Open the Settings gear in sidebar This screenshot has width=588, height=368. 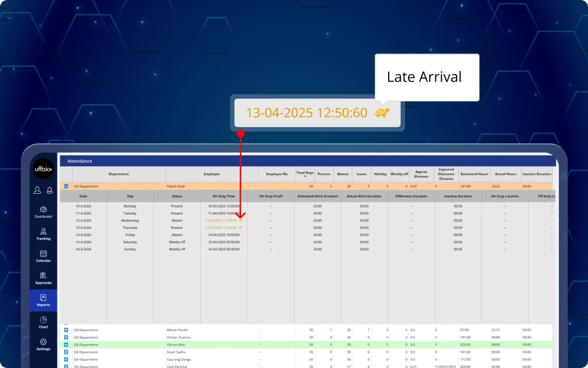point(44,344)
